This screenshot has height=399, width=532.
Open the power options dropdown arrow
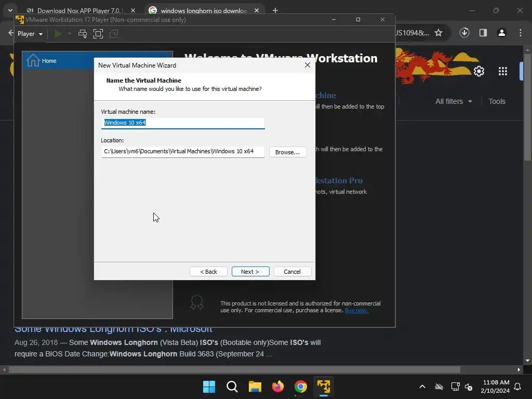(69, 34)
